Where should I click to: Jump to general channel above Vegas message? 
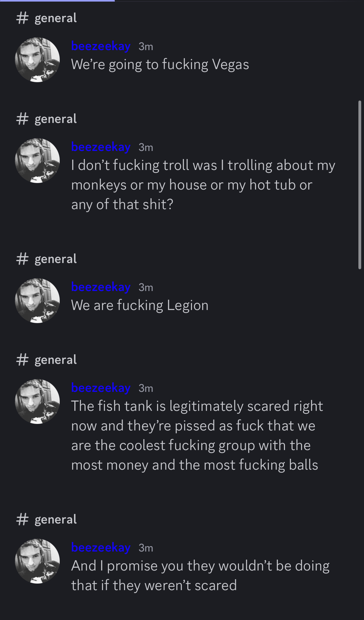click(x=55, y=18)
